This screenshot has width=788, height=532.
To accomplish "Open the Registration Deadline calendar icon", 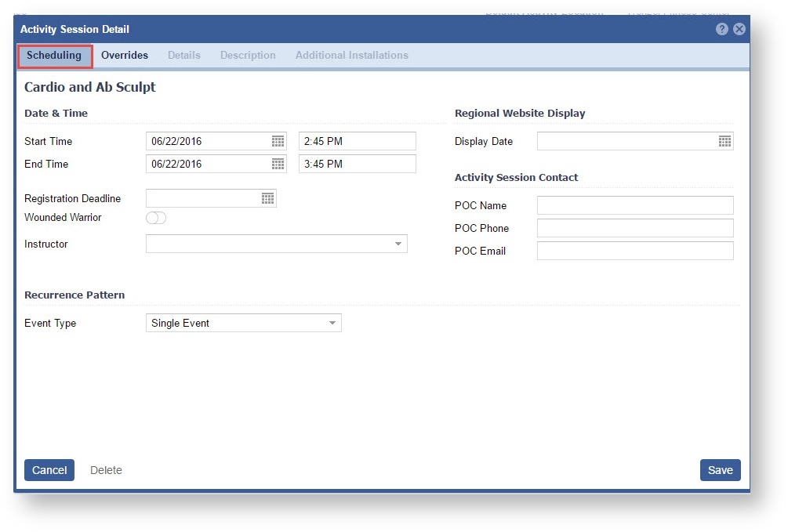I will tap(267, 199).
